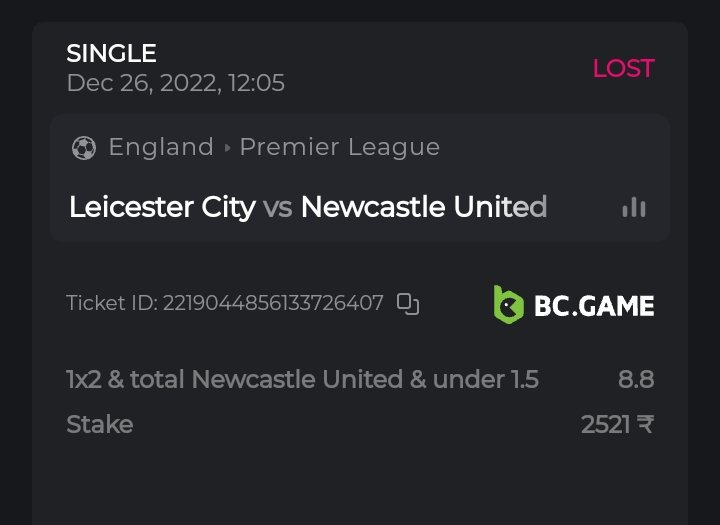Click the SINGLE bet type heading
This screenshot has height=525, width=720.
111,53
